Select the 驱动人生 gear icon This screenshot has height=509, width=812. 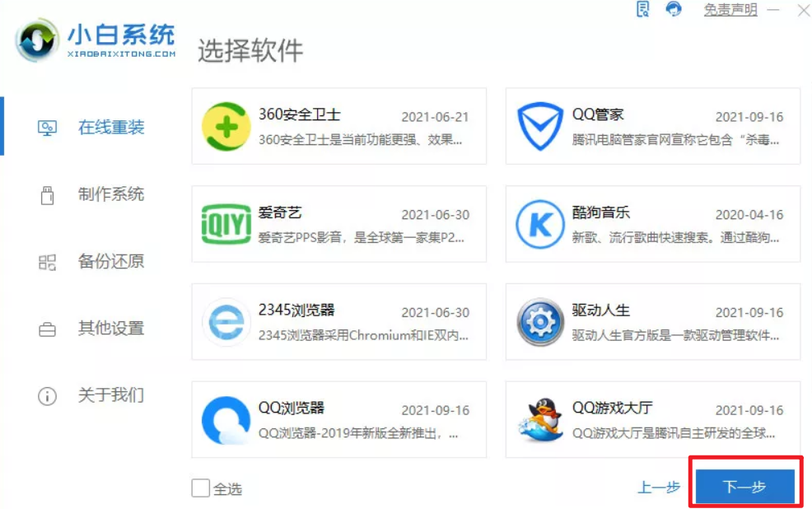(539, 322)
